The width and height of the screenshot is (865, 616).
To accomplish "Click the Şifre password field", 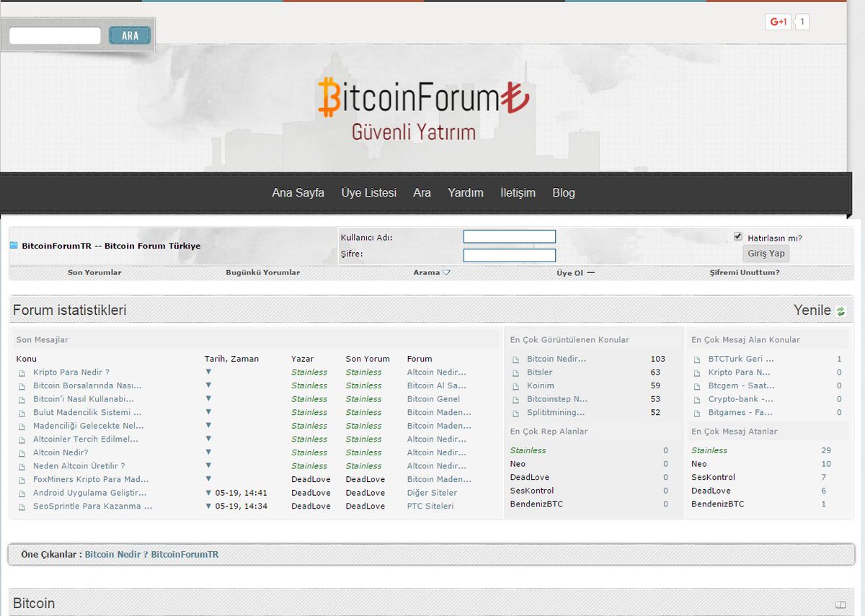I will (x=510, y=255).
